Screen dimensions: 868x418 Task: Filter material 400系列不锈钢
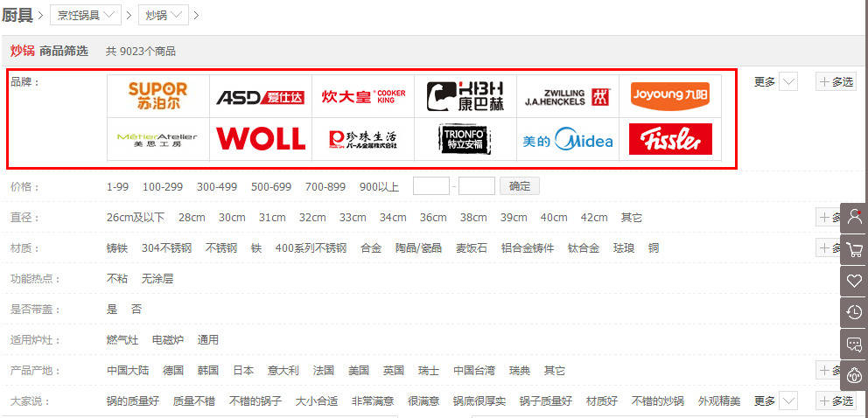pos(311,248)
